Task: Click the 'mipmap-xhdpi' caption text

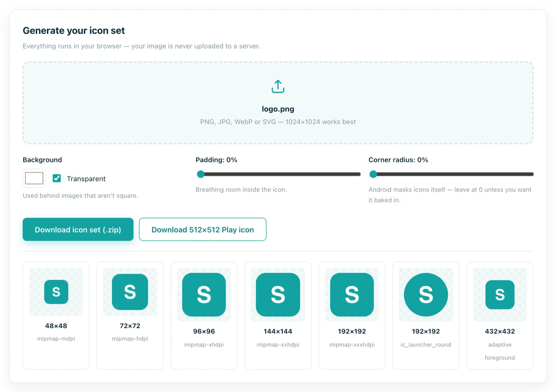Action: tap(204, 345)
